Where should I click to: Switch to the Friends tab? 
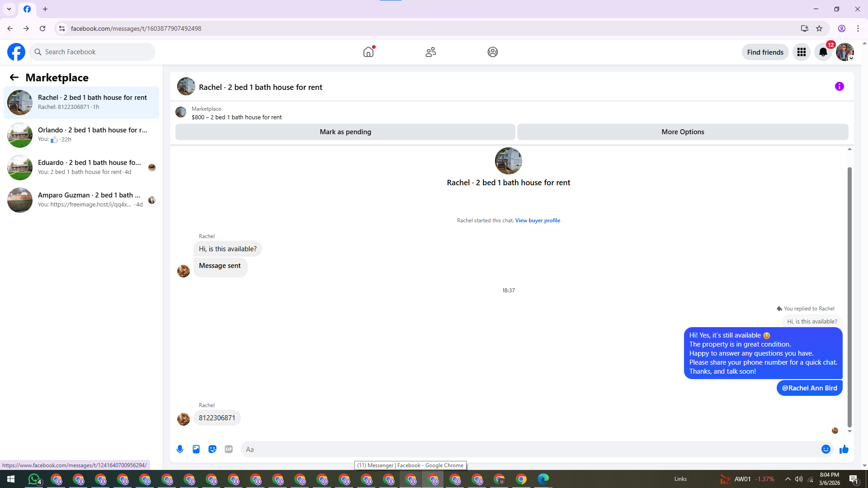pyautogui.click(x=430, y=52)
